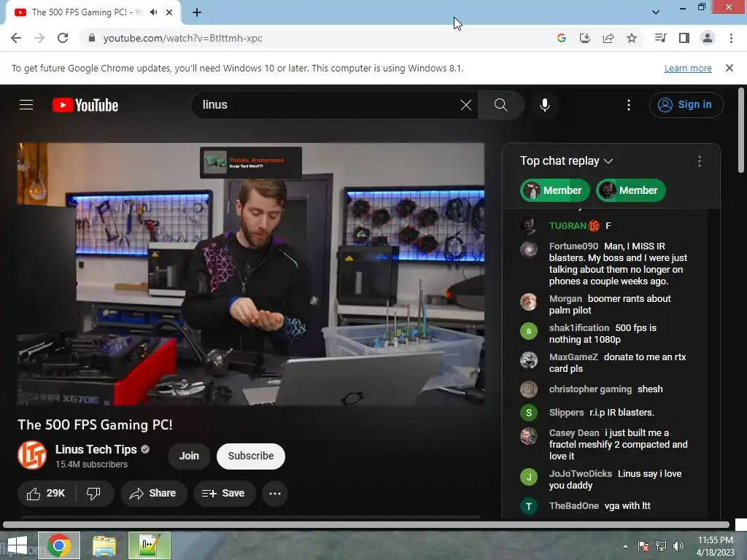Open the Windows Start button
Screen dimensions: 747x560
tap(18, 545)
